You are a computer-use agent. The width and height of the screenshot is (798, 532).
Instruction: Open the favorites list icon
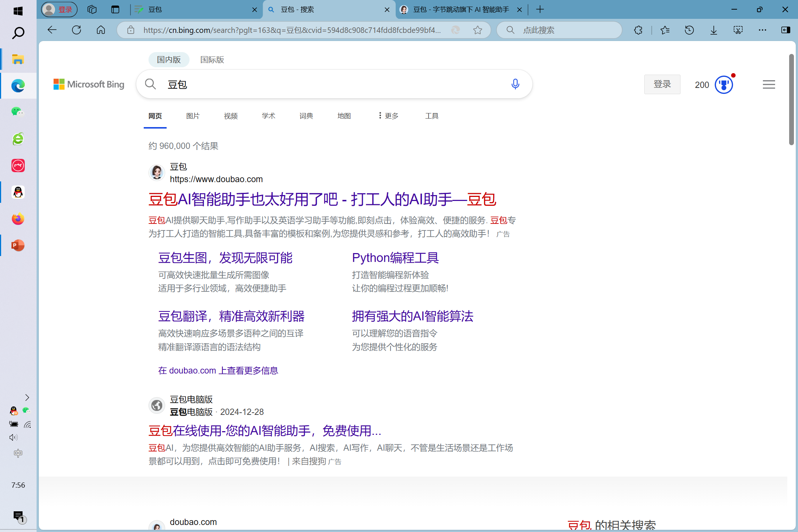pyautogui.click(x=665, y=30)
